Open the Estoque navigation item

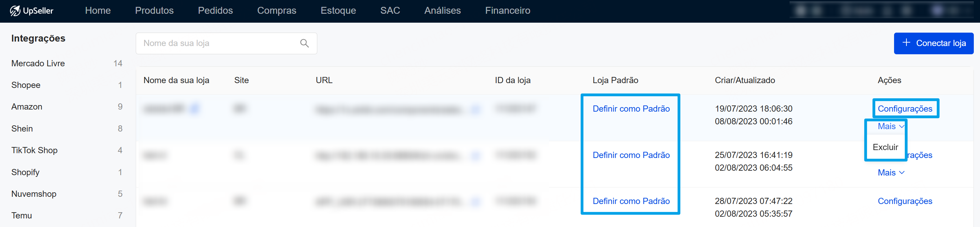(338, 11)
